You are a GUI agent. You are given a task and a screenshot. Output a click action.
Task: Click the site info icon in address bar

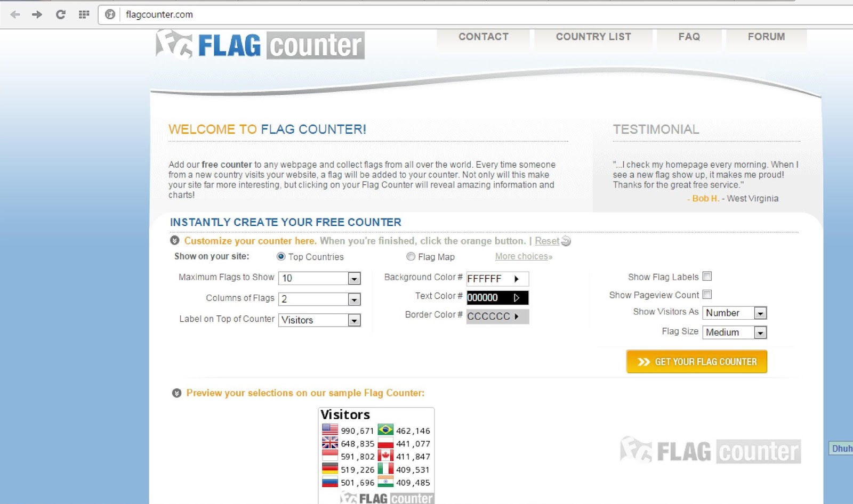point(110,14)
